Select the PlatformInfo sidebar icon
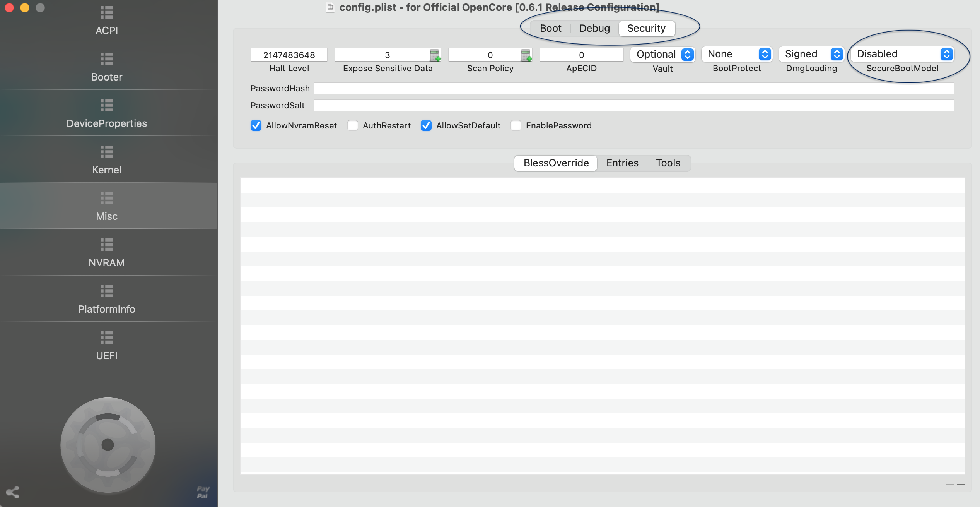Image resolution: width=980 pixels, height=507 pixels. [107, 299]
